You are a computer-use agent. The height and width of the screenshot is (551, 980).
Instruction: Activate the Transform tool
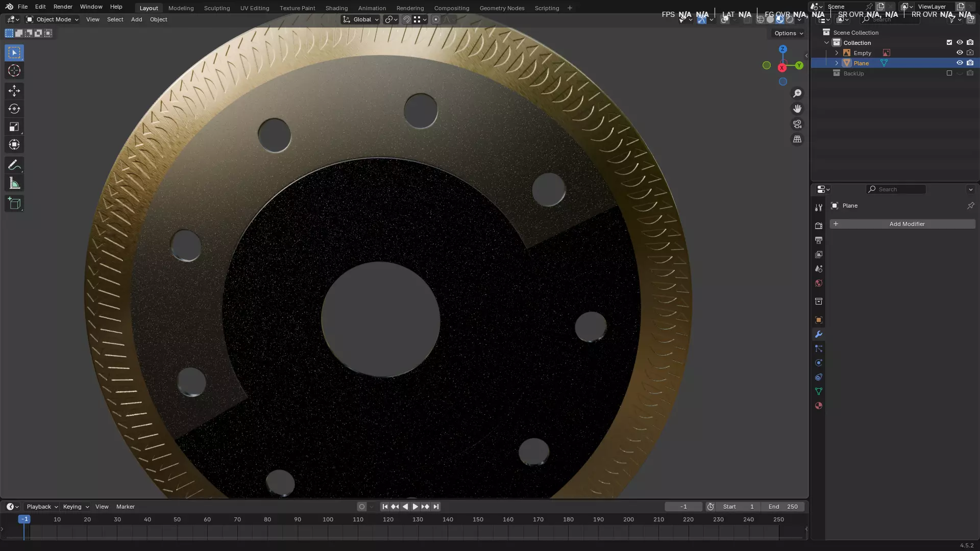(14, 144)
